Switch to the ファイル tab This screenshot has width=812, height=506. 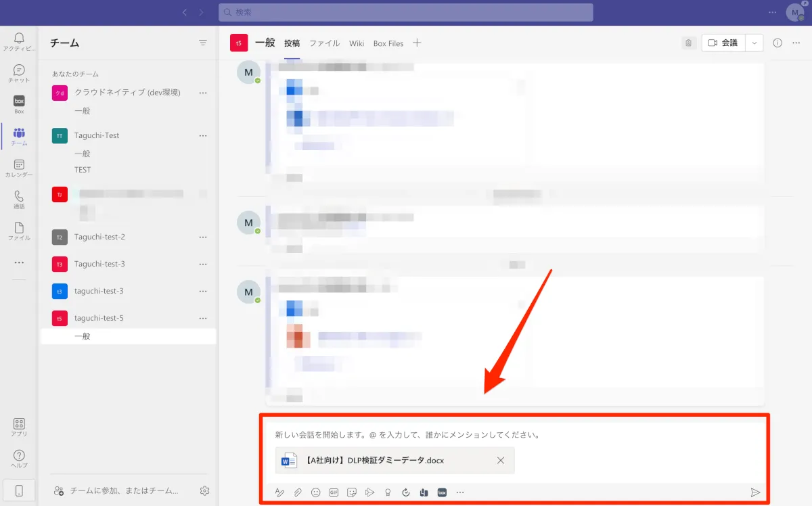pos(325,43)
